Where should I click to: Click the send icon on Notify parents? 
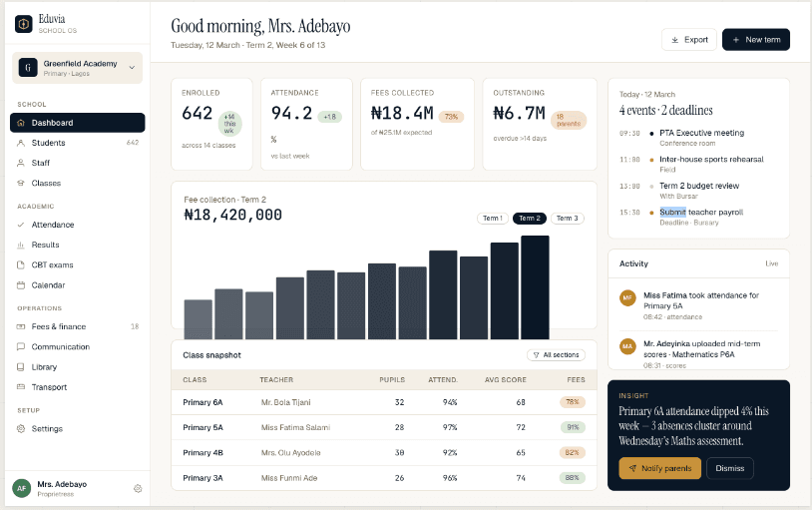pos(632,468)
